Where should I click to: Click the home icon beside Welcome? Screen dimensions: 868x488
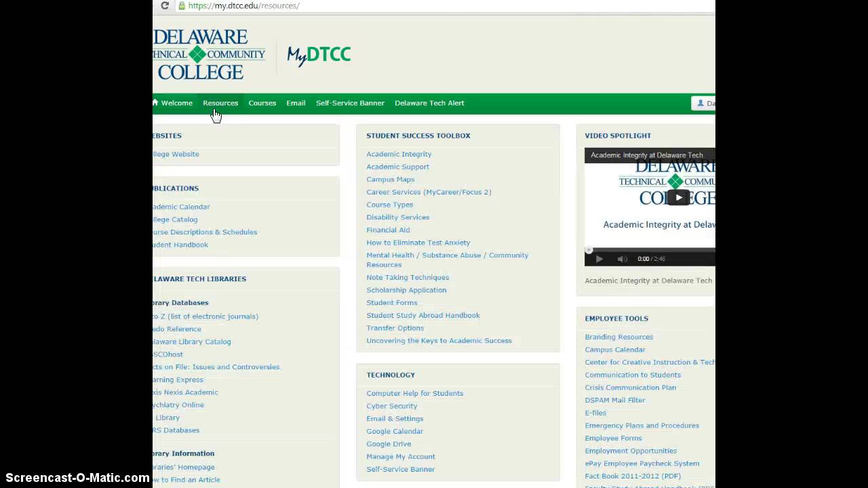click(155, 102)
